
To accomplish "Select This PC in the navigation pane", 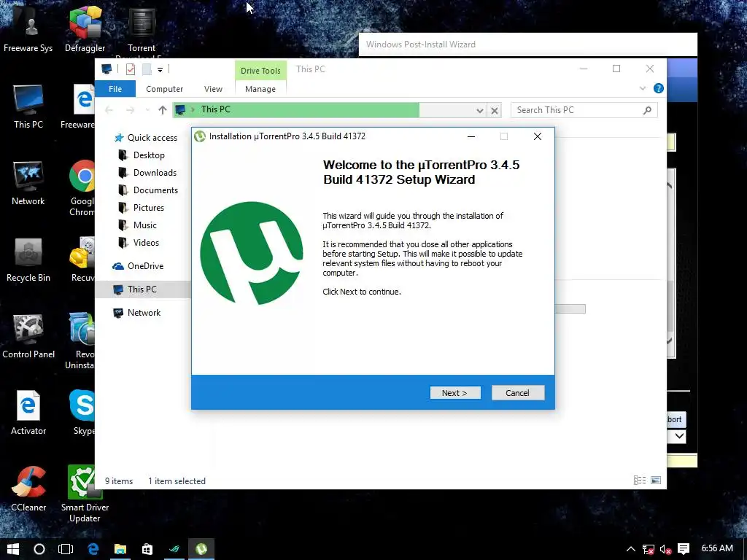I will (x=143, y=289).
